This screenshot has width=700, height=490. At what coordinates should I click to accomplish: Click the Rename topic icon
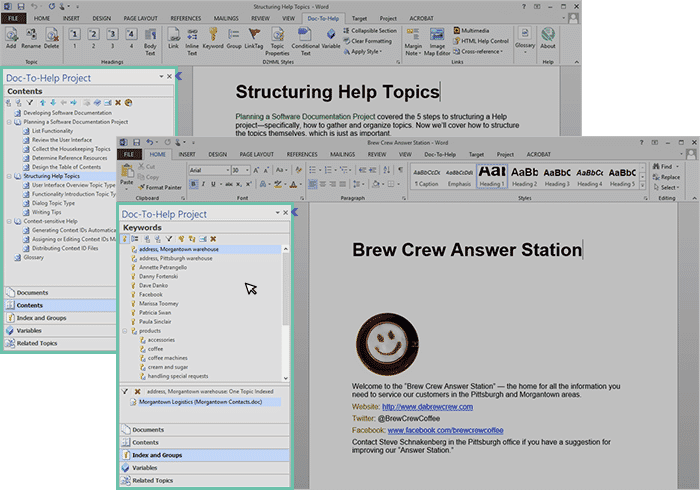pos(31,37)
